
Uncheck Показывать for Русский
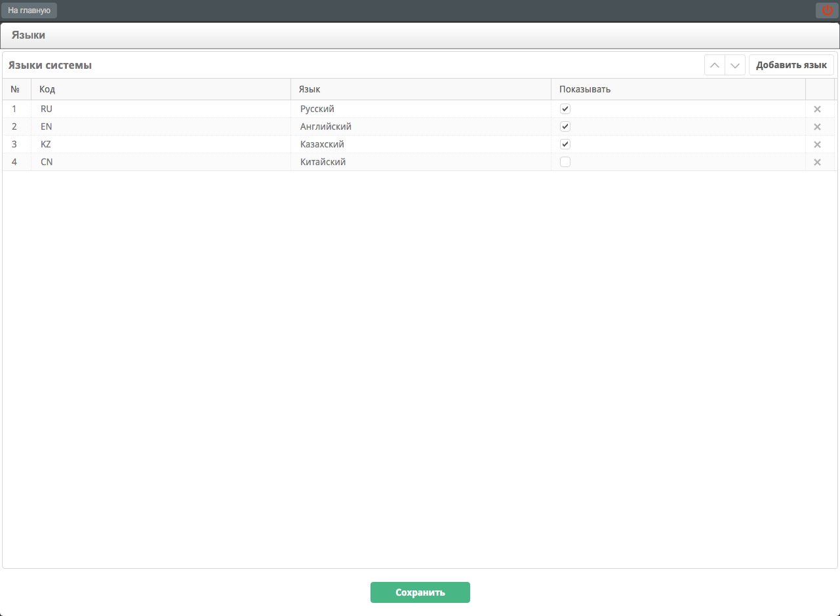click(x=565, y=109)
